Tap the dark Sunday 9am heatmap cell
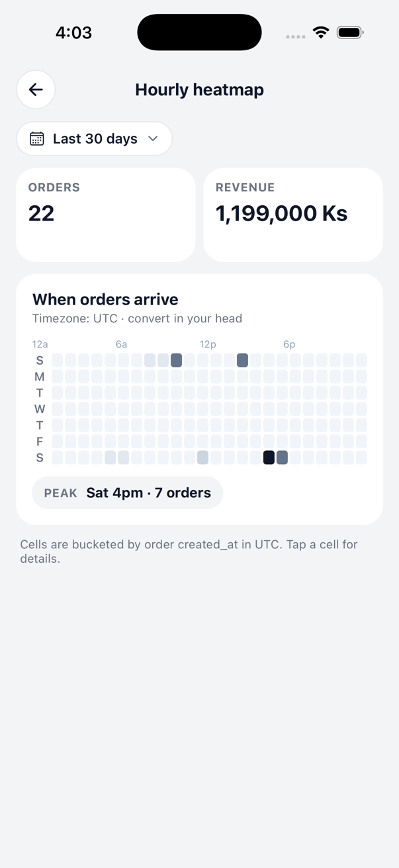 (176, 360)
